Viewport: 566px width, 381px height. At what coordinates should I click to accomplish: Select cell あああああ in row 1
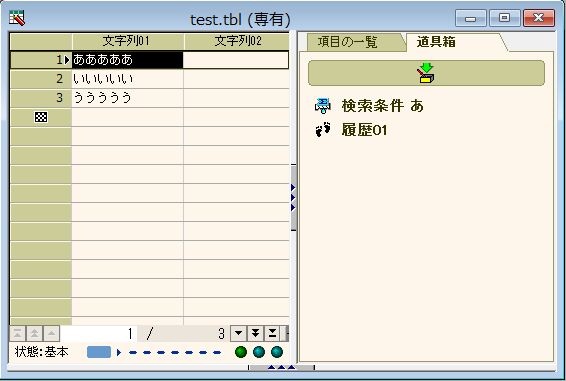point(127,60)
